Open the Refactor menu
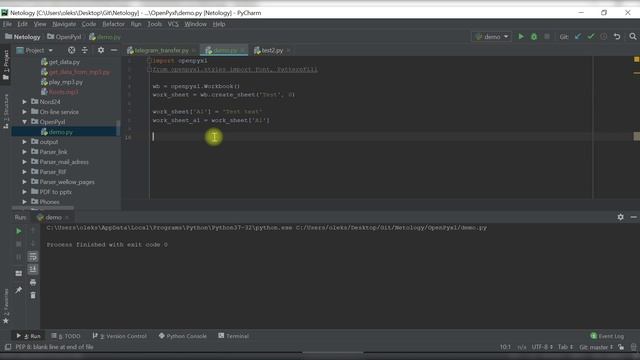The image size is (640, 360). (113, 24)
